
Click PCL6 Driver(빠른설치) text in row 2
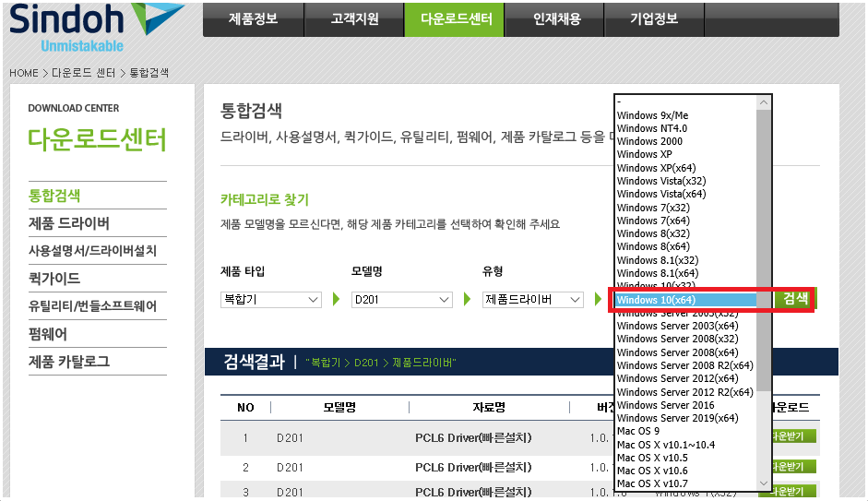point(473,468)
